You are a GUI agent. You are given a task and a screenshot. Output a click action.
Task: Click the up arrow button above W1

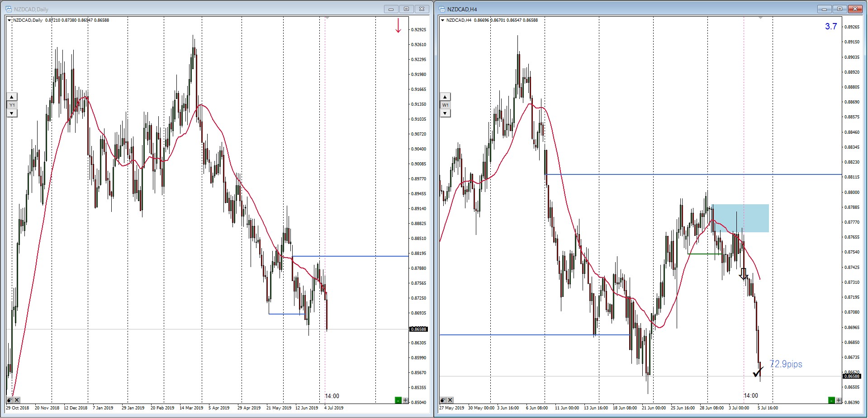point(445,97)
